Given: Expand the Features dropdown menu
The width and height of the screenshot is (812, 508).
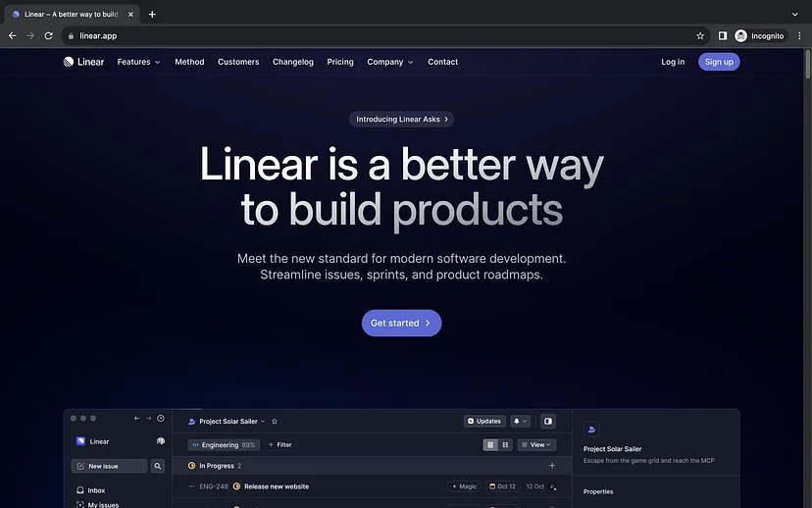Looking at the screenshot, I should (138, 62).
